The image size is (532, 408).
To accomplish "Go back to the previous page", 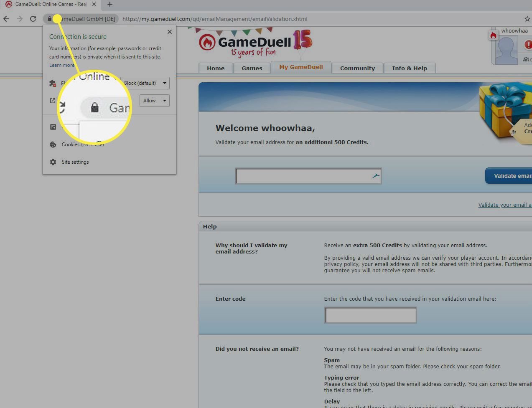I will coord(6,19).
